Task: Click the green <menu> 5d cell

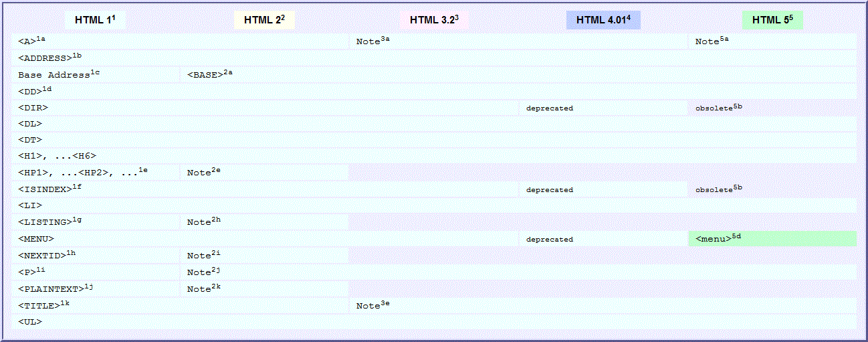Action: tap(717, 238)
